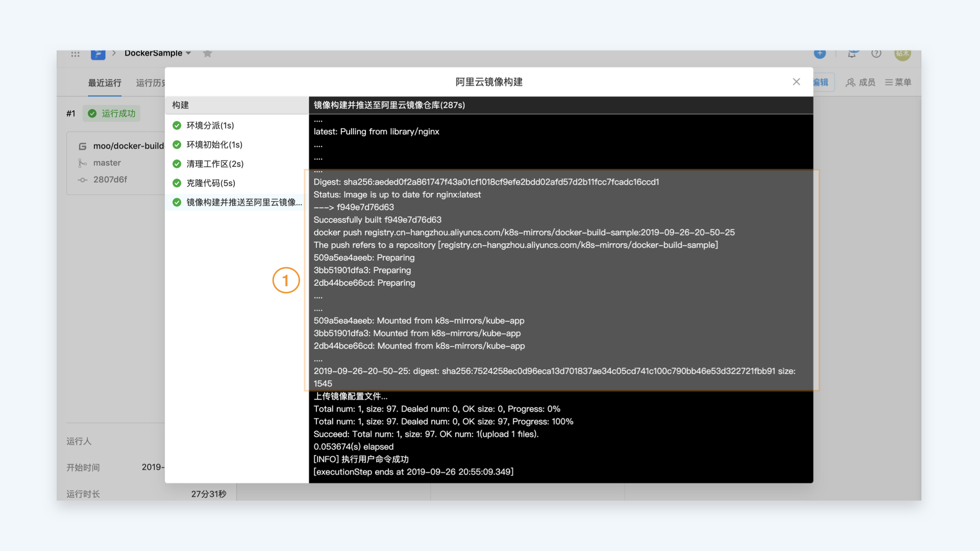Select the 镜像构建并推送至阿里云镜像 step
980x551 pixels.
237,203
